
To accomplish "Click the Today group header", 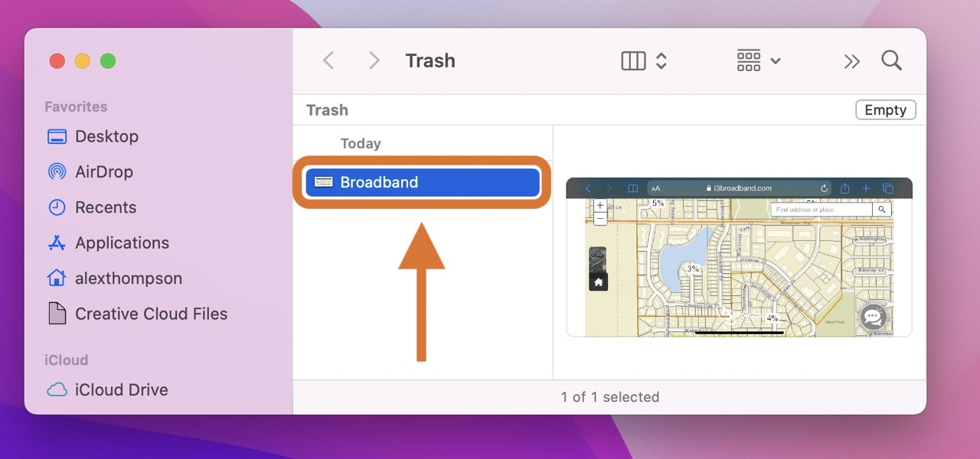I will (361, 143).
